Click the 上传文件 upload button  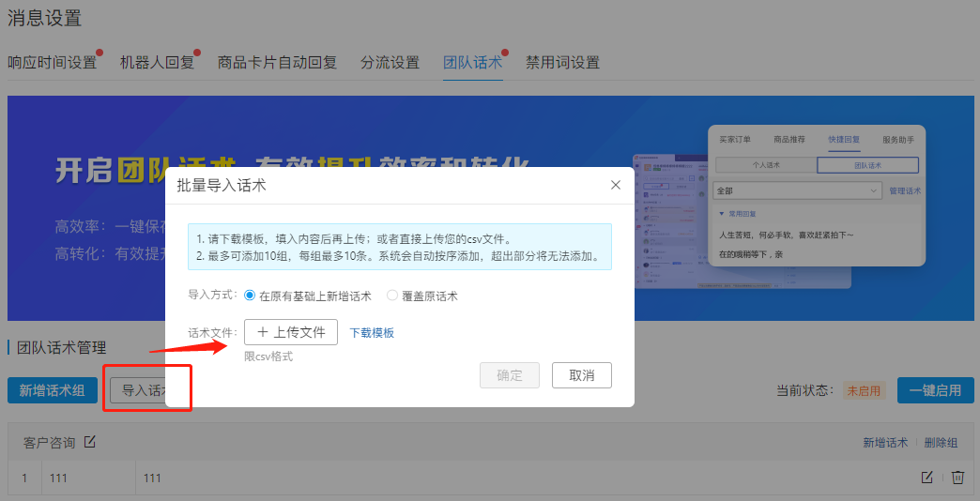tap(291, 332)
